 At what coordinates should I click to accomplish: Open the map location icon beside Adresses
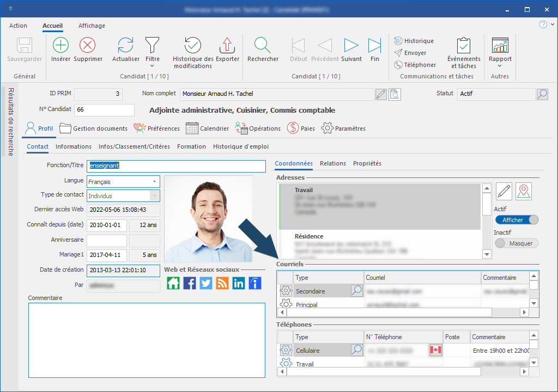point(524,191)
